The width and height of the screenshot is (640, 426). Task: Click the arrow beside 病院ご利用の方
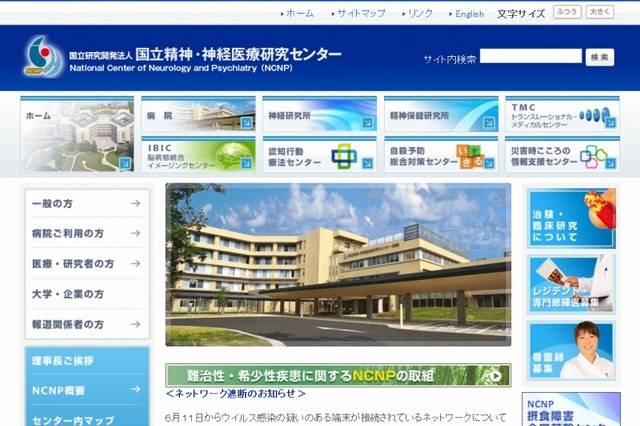point(136,233)
